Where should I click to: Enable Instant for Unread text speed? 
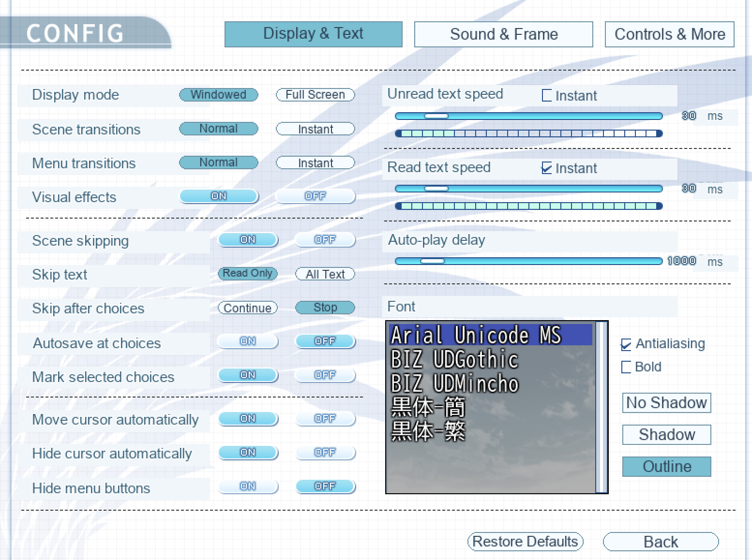[x=547, y=95]
